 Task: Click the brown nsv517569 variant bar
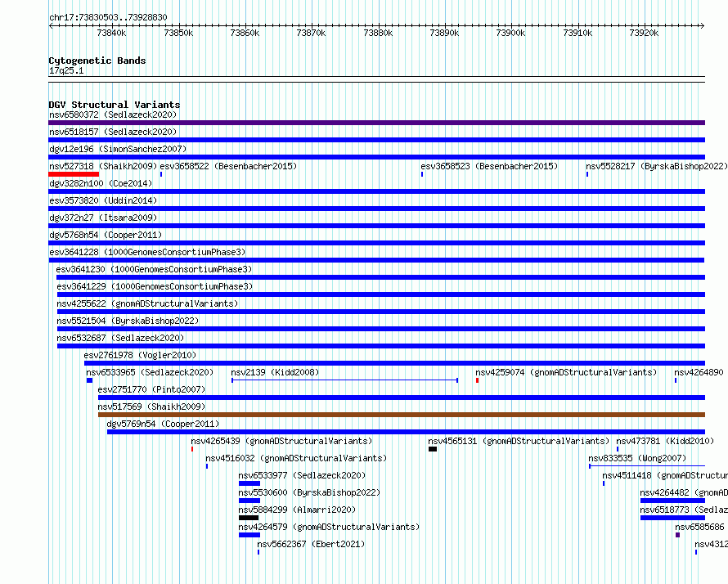coord(402,415)
